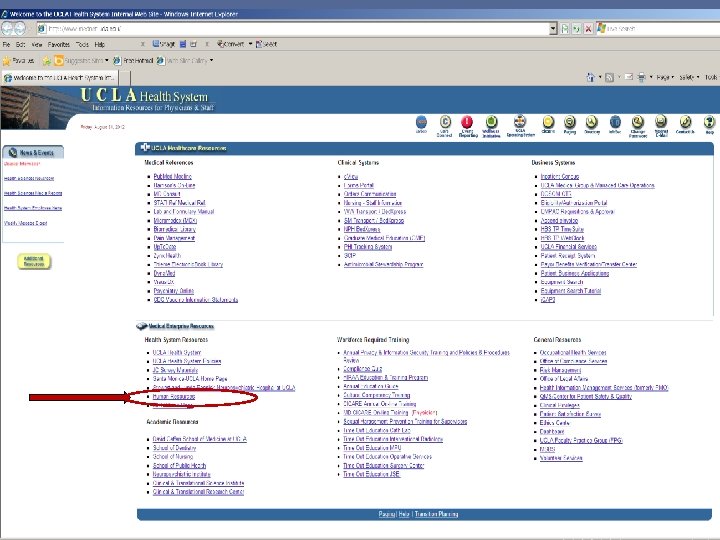This screenshot has width=720, height=540.
Task: Expand the Suggested Sites dropdown
Action: click(x=107, y=60)
